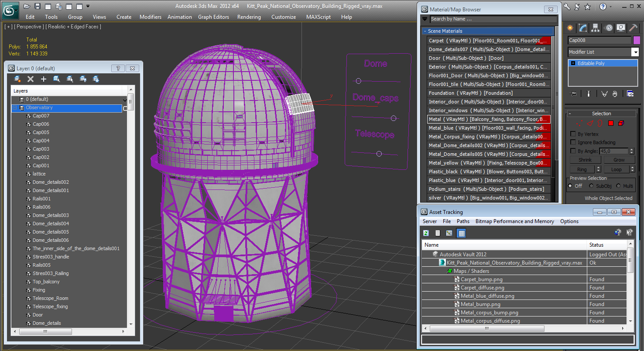Screen dimensions: 644x351
Task: Click the object color swatch next to Cap008
Action: coord(637,40)
